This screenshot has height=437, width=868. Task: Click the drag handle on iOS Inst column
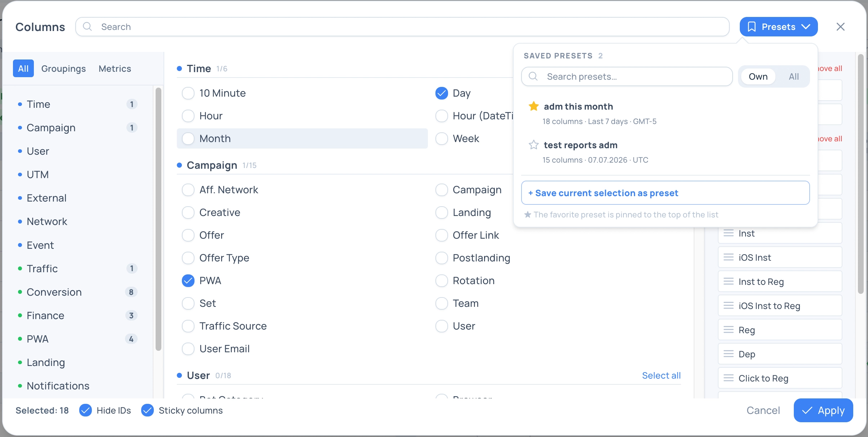[x=728, y=257]
